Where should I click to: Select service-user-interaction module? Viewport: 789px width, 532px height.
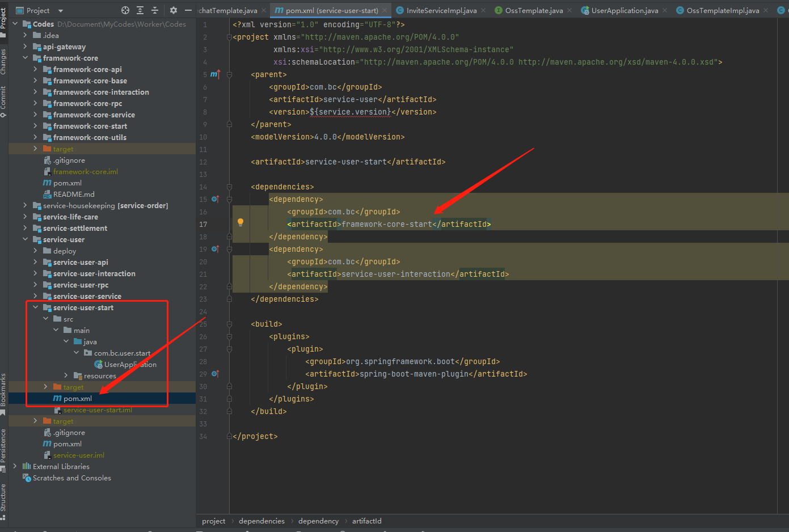[x=94, y=273]
